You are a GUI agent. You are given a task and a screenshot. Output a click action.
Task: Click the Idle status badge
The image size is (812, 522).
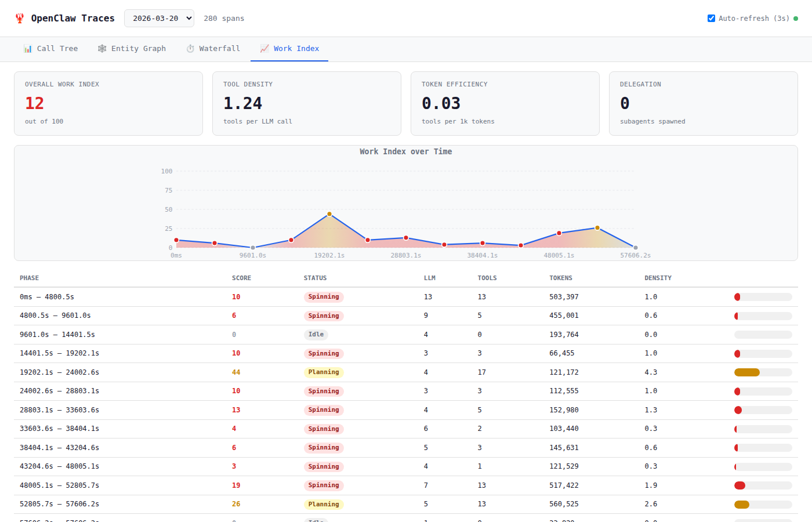[x=316, y=335]
